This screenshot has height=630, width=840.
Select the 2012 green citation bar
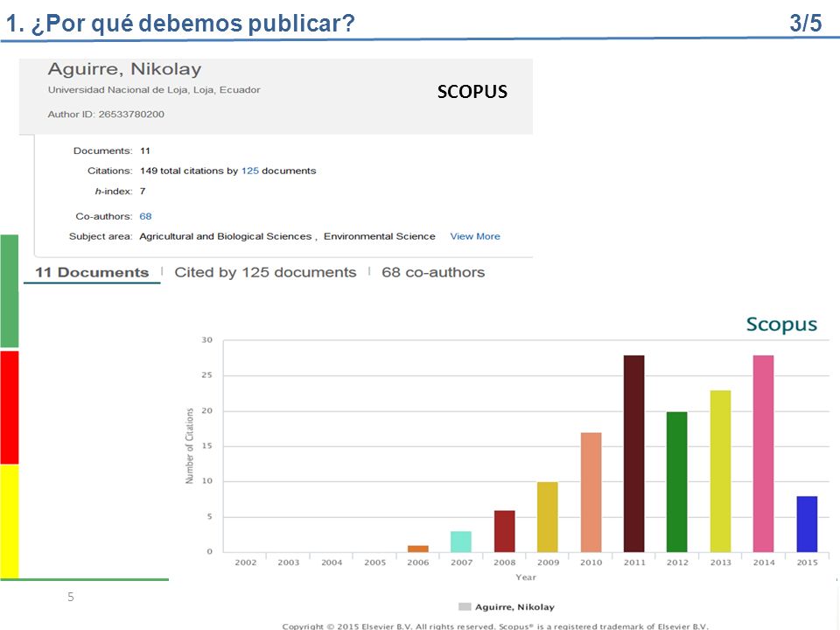pos(676,481)
